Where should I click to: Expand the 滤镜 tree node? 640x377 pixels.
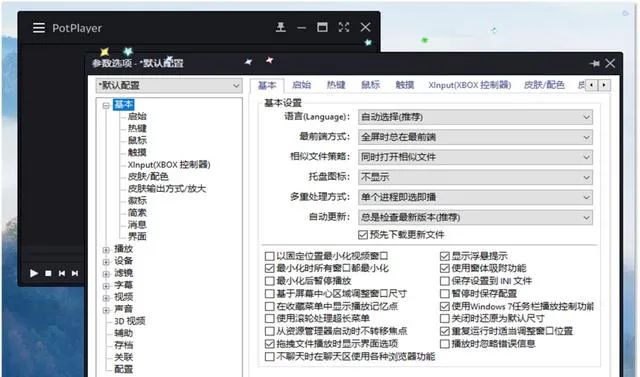106,274
